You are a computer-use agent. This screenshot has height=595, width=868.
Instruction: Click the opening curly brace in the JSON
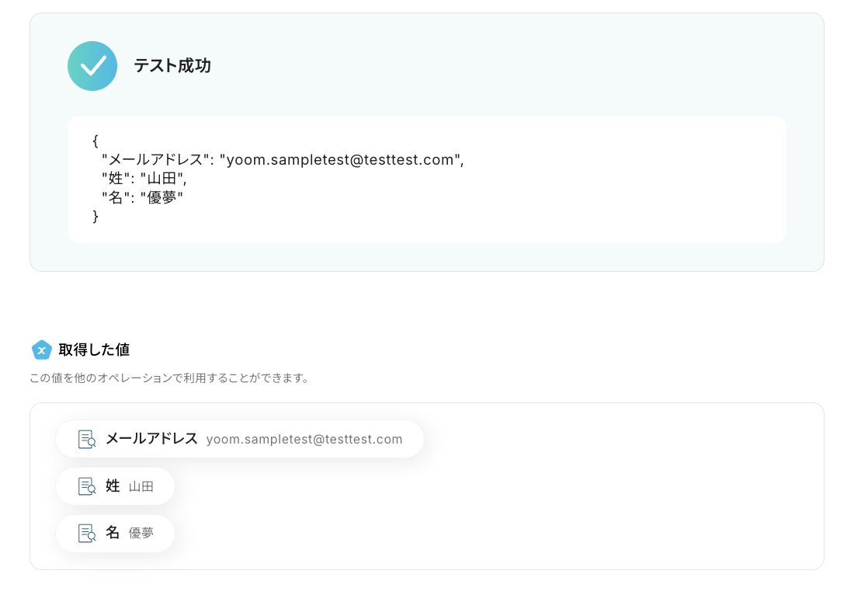(95, 141)
